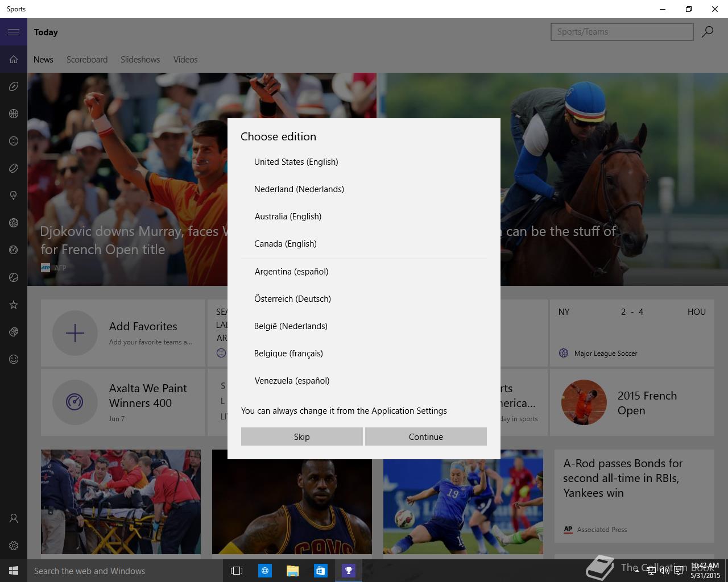Open the Cavs player photo story
This screenshot has height=582, width=728.
tap(292, 502)
